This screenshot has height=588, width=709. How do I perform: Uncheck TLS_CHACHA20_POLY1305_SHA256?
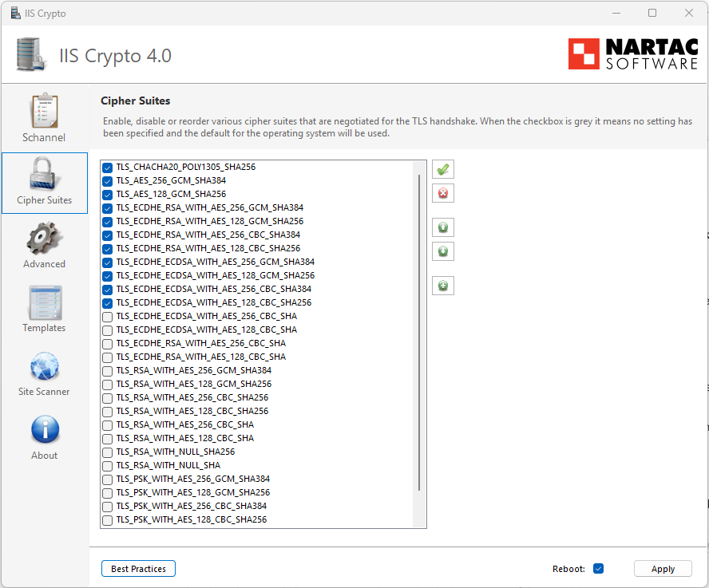[x=107, y=168]
